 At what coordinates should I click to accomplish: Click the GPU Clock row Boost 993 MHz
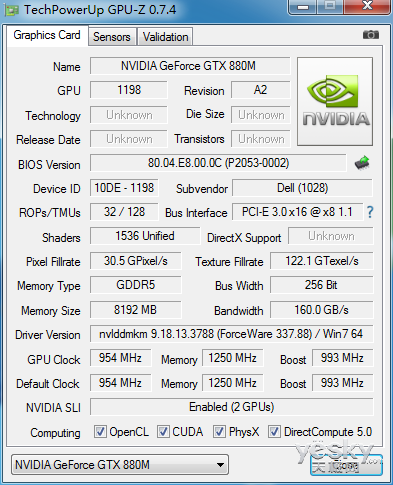click(342, 358)
